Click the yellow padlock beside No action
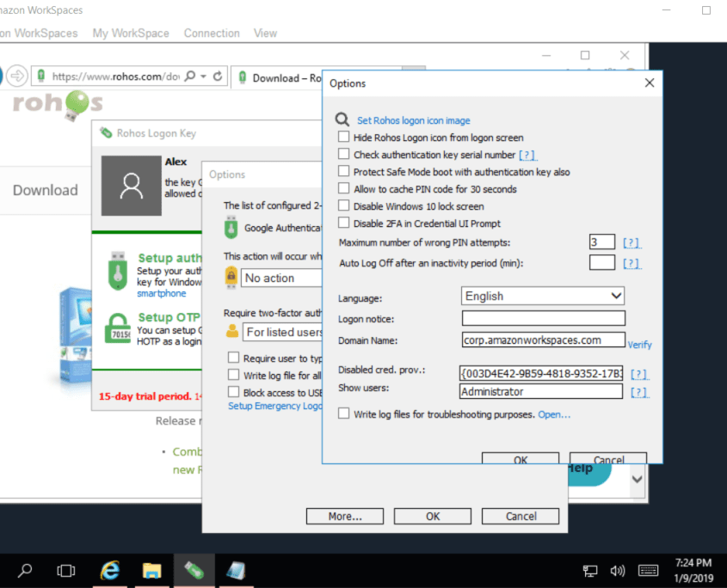The image size is (727, 588). point(231,277)
